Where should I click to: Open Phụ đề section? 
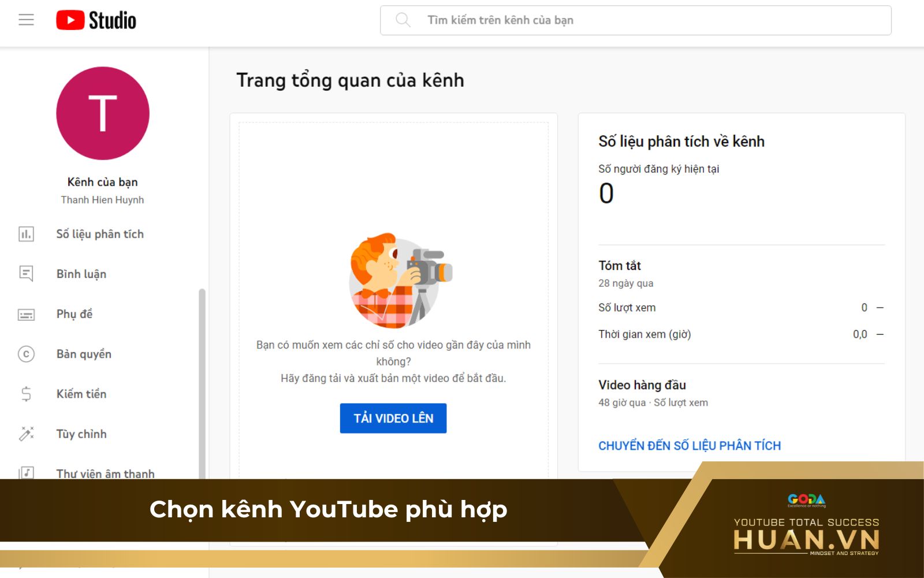pos(74,314)
